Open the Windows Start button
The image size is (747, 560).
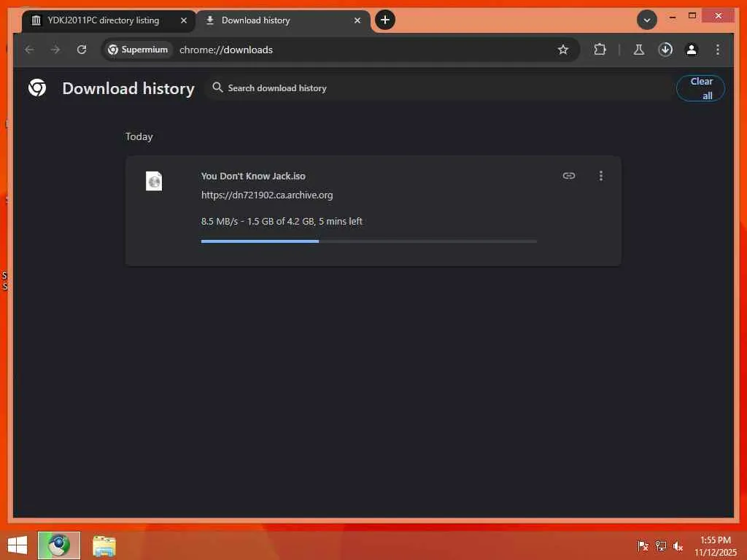[x=18, y=545]
